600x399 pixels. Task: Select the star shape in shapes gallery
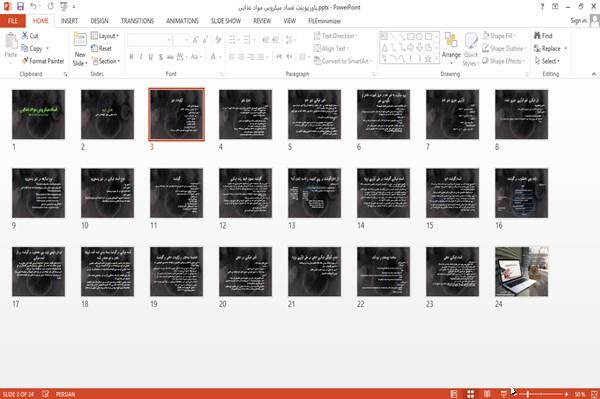428,59
